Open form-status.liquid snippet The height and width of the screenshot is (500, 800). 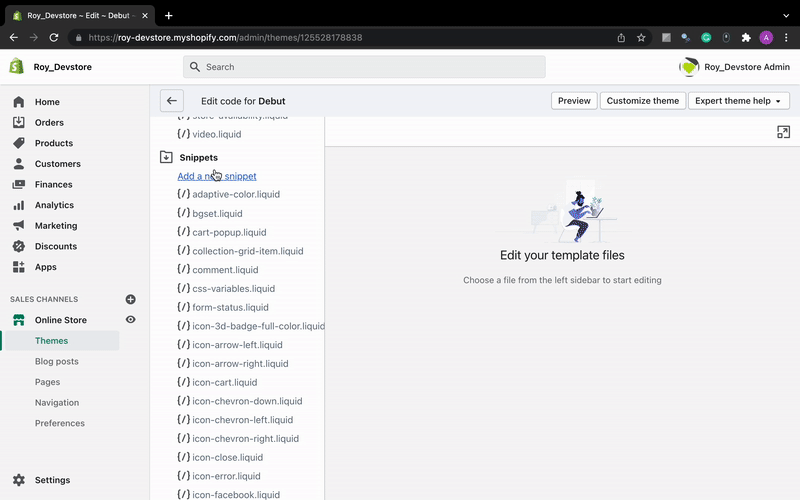click(x=223, y=307)
